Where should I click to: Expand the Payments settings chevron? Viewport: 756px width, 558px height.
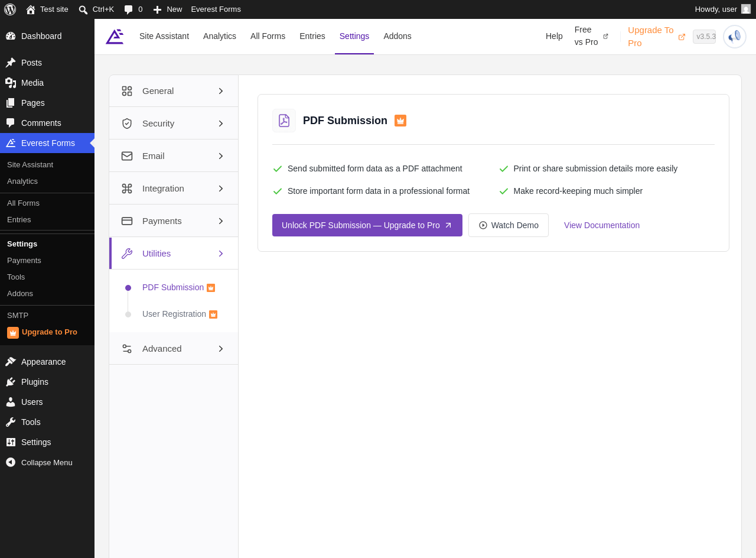(221, 221)
